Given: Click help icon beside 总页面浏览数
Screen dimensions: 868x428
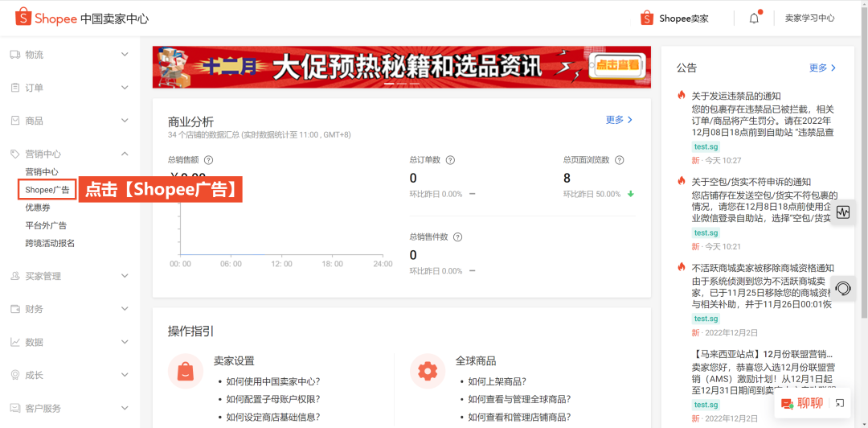Looking at the screenshot, I should 620,160.
